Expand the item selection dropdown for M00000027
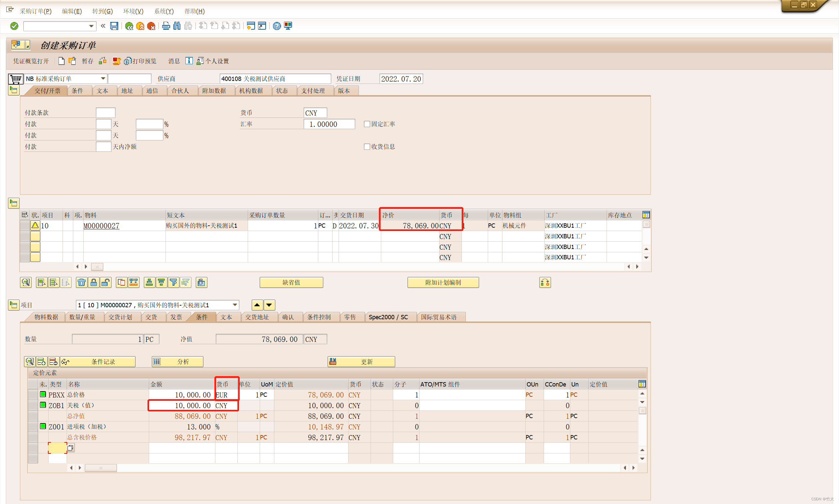 click(x=235, y=305)
